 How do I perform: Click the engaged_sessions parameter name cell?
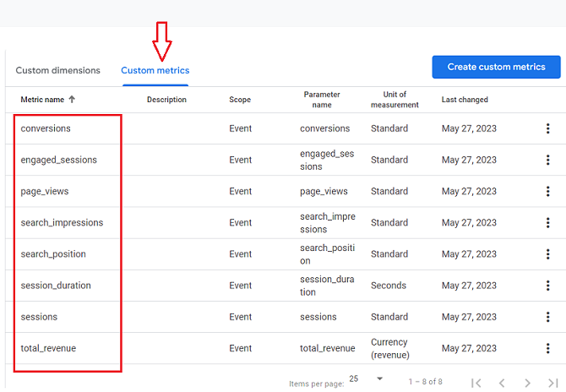coord(327,160)
